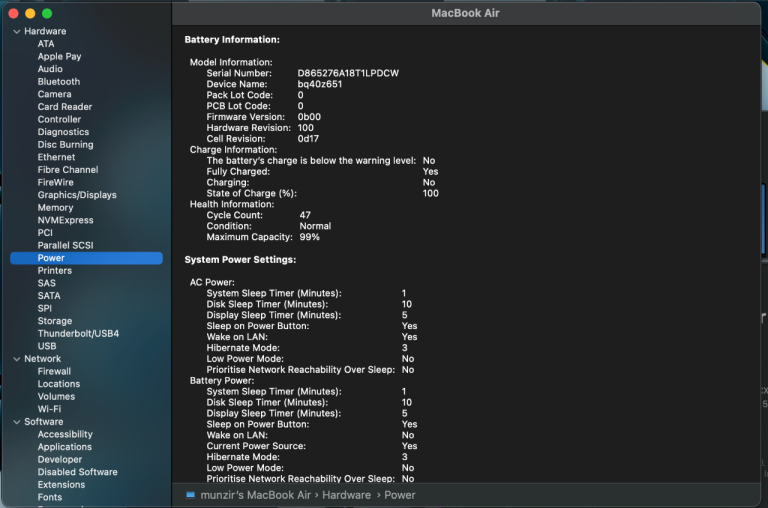Click the green full-screen window button
768x508 pixels.
(47, 14)
